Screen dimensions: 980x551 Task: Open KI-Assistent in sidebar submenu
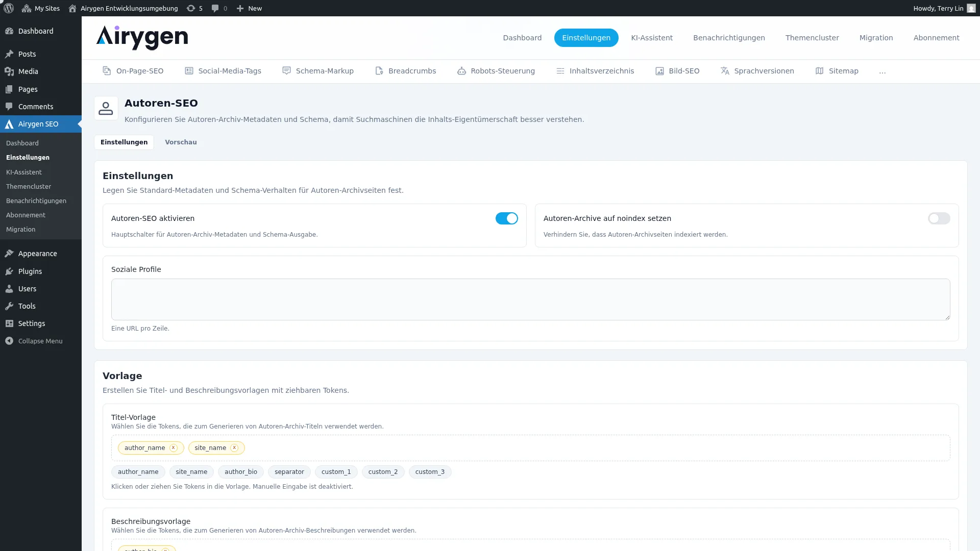click(x=24, y=172)
